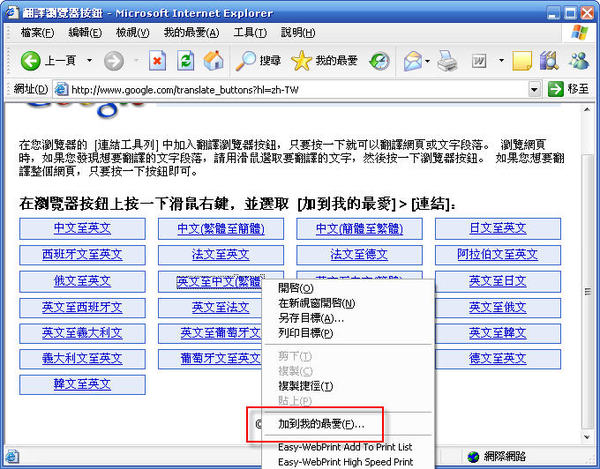Click the Edit with Word icon

(x=479, y=61)
